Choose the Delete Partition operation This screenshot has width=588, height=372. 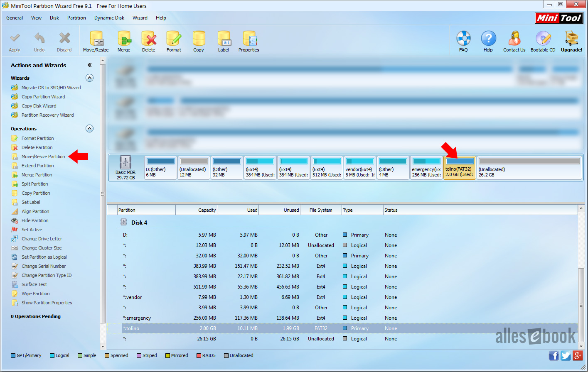(x=37, y=147)
